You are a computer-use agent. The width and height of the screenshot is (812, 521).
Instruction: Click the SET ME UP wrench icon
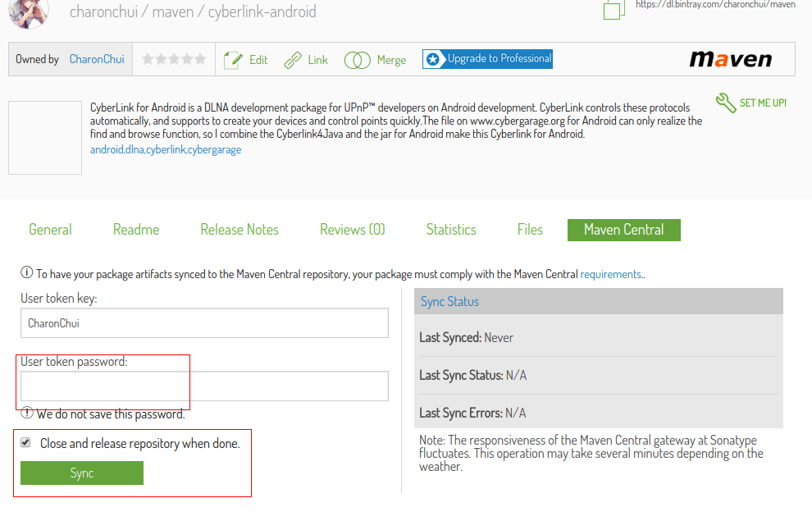click(x=726, y=103)
